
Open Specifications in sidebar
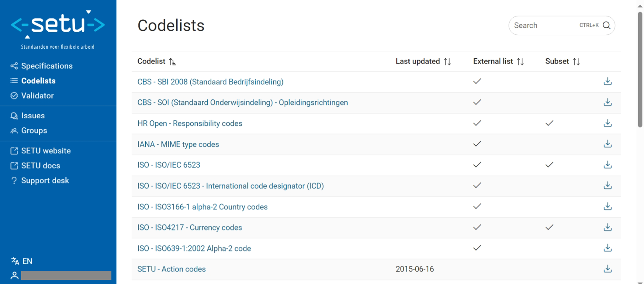[x=42, y=66]
